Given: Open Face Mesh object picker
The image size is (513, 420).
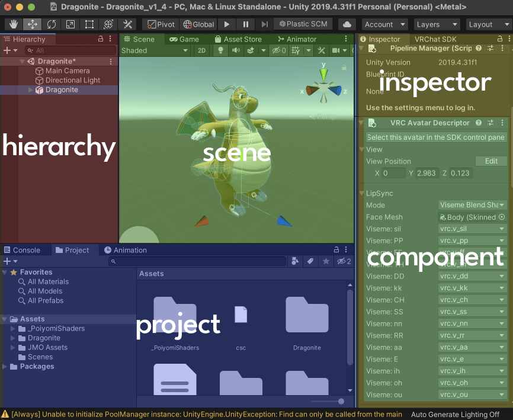Looking at the screenshot, I should point(502,217).
